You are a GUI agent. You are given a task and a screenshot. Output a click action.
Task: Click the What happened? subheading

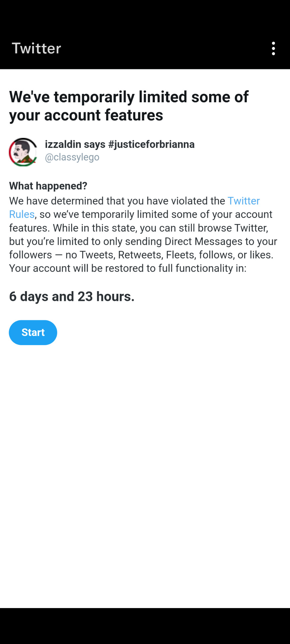48,186
